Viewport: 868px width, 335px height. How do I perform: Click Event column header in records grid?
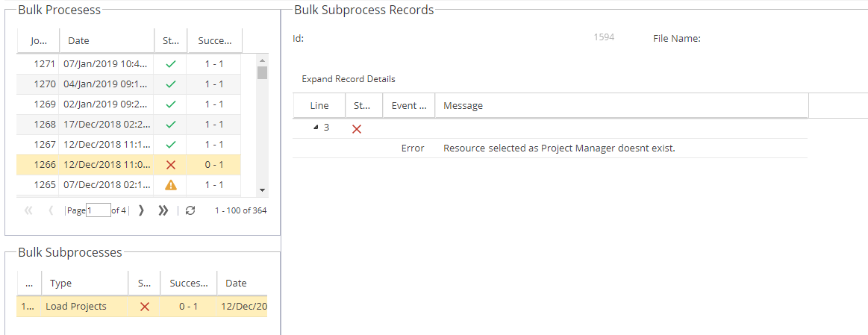408,105
